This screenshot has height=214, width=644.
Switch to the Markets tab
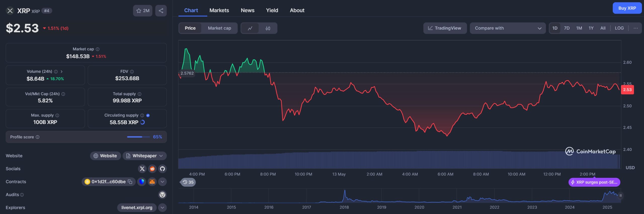tap(219, 10)
